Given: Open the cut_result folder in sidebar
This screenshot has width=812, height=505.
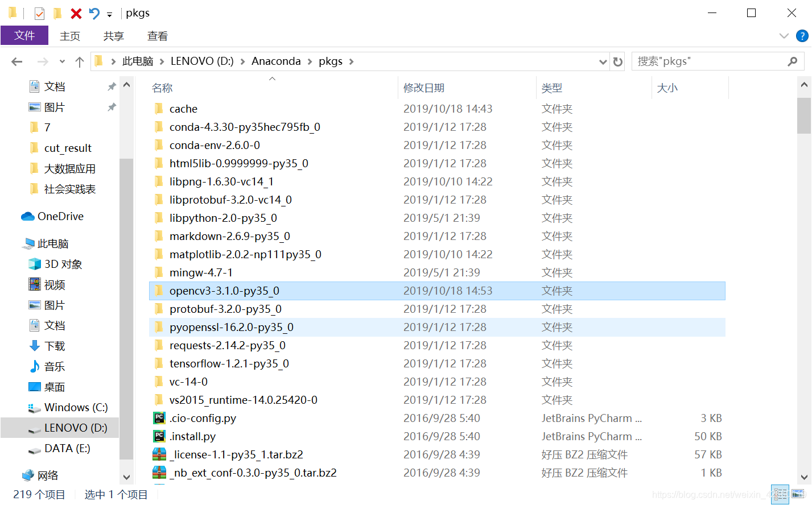Looking at the screenshot, I should [x=68, y=148].
